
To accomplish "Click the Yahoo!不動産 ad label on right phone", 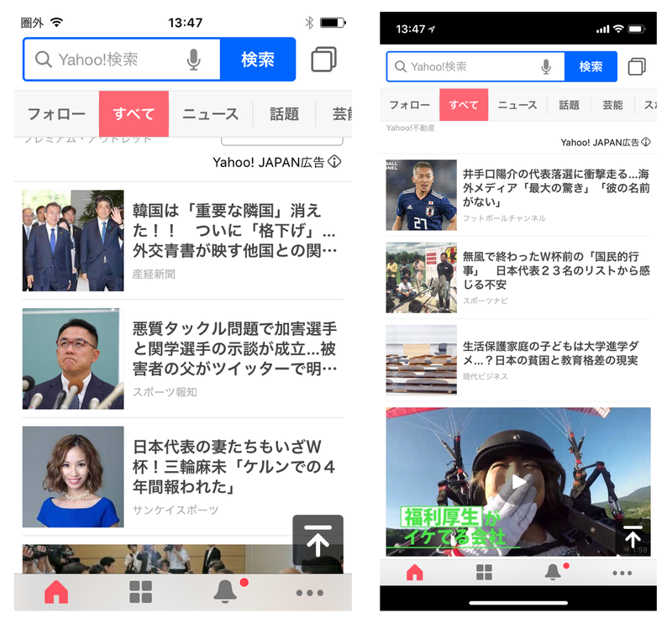I will (x=411, y=128).
